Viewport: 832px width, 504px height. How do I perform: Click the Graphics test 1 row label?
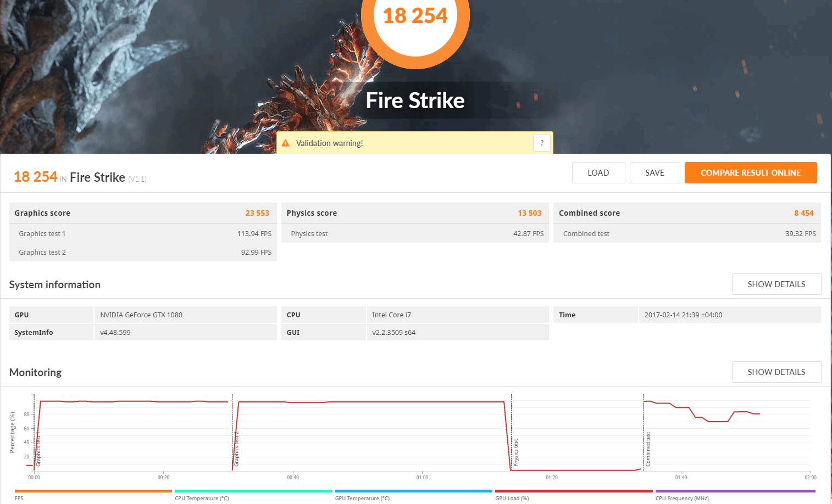[42, 234]
